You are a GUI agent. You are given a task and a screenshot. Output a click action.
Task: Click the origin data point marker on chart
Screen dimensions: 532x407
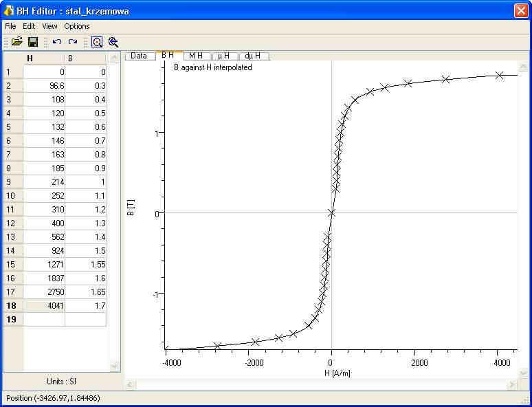click(x=332, y=213)
